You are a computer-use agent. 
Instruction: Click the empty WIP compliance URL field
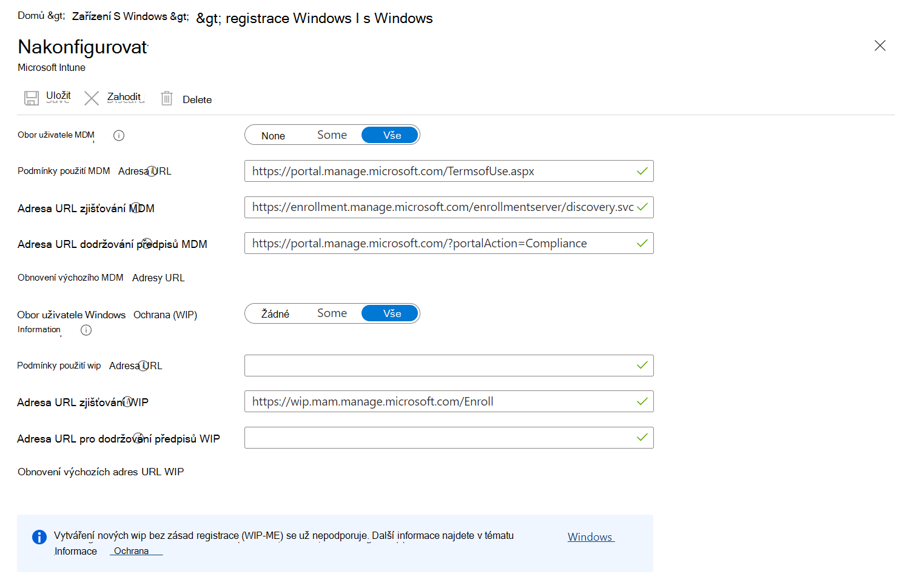coord(449,438)
